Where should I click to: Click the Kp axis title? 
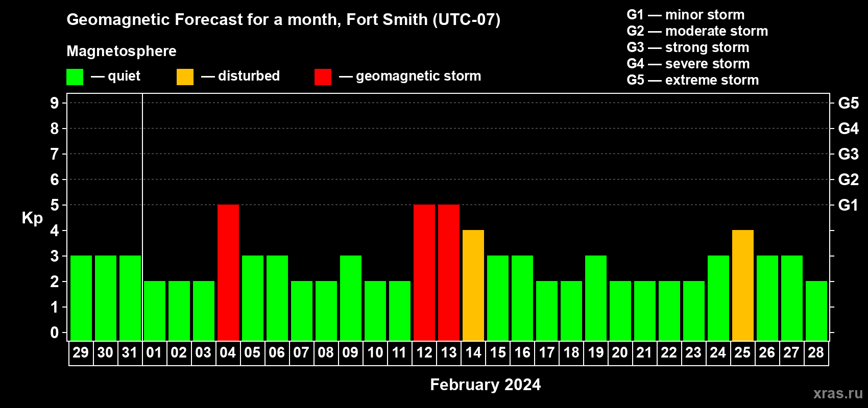pyautogui.click(x=32, y=218)
